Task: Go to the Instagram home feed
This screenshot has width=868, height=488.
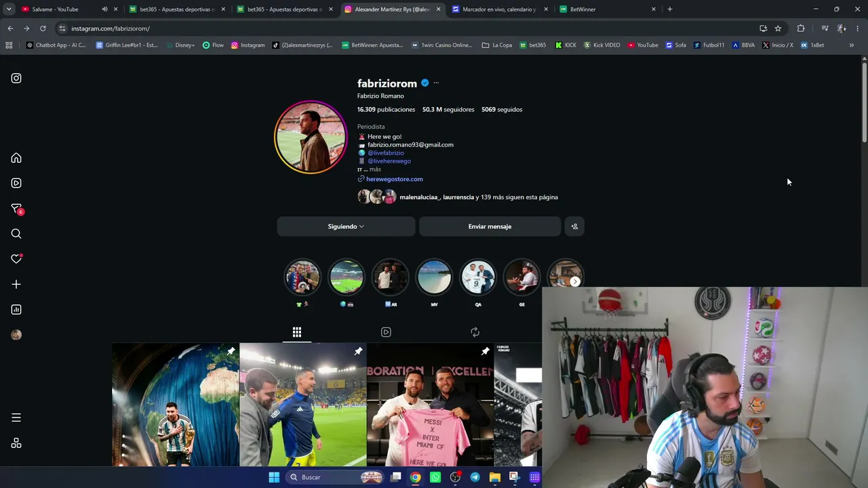Action: 16,158
